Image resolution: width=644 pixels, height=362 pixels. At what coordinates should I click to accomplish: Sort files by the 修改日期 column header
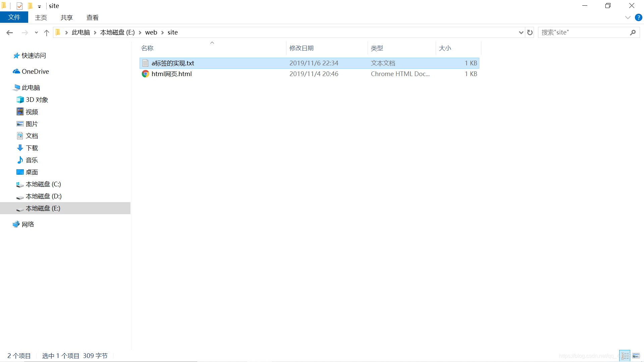tap(301, 48)
